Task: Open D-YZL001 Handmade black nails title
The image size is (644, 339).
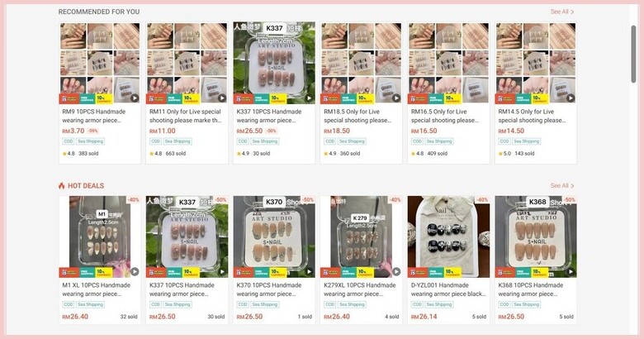Action: coord(448,289)
